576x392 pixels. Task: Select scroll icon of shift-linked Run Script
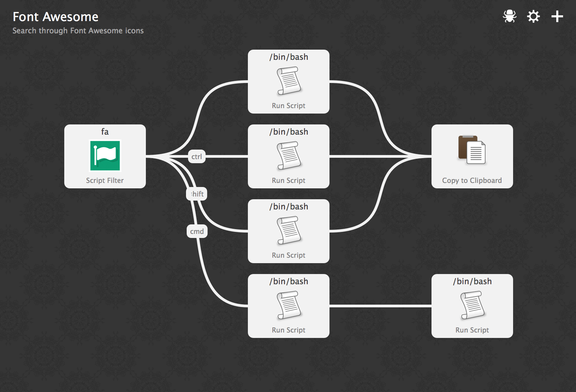point(289,231)
